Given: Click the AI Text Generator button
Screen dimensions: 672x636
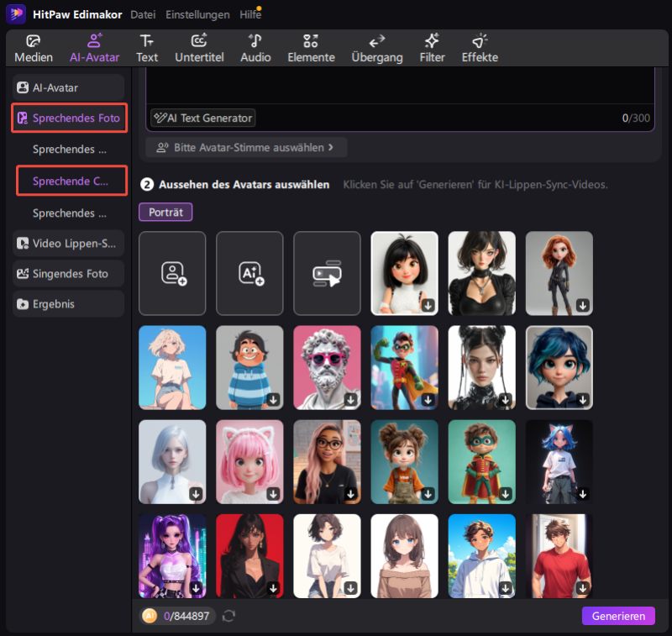Looking at the screenshot, I should tap(202, 118).
